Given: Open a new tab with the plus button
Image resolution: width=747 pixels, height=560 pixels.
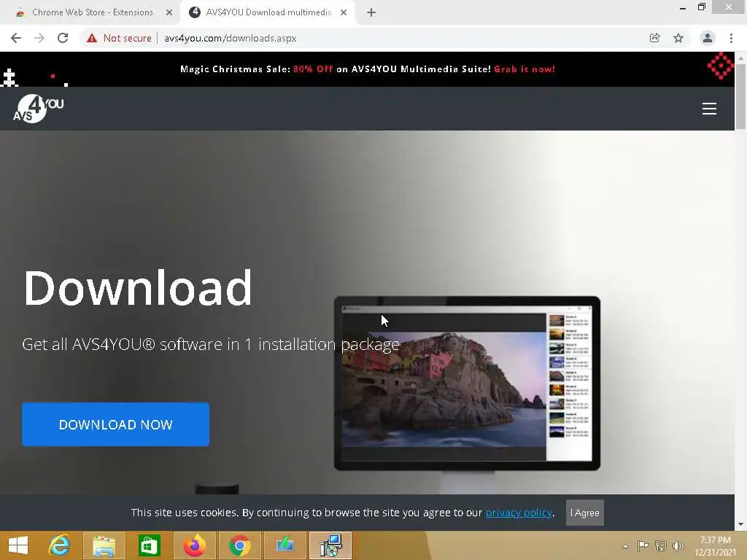Looking at the screenshot, I should coord(371,12).
